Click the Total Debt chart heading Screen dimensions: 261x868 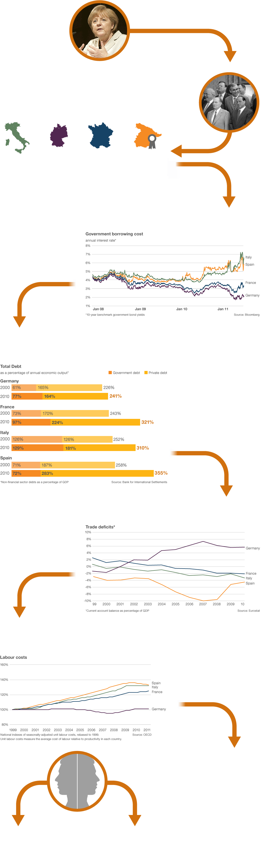[11, 366]
